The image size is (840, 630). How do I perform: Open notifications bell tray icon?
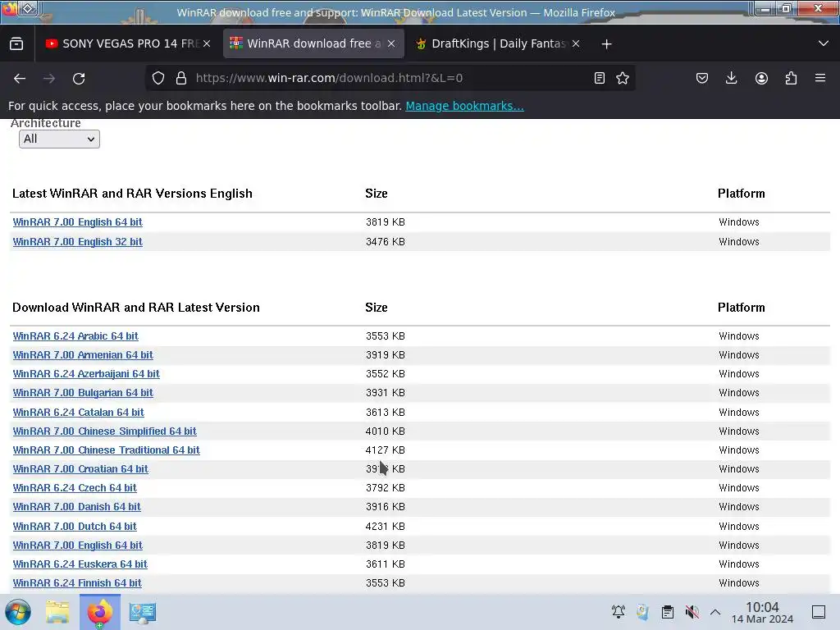coord(619,611)
